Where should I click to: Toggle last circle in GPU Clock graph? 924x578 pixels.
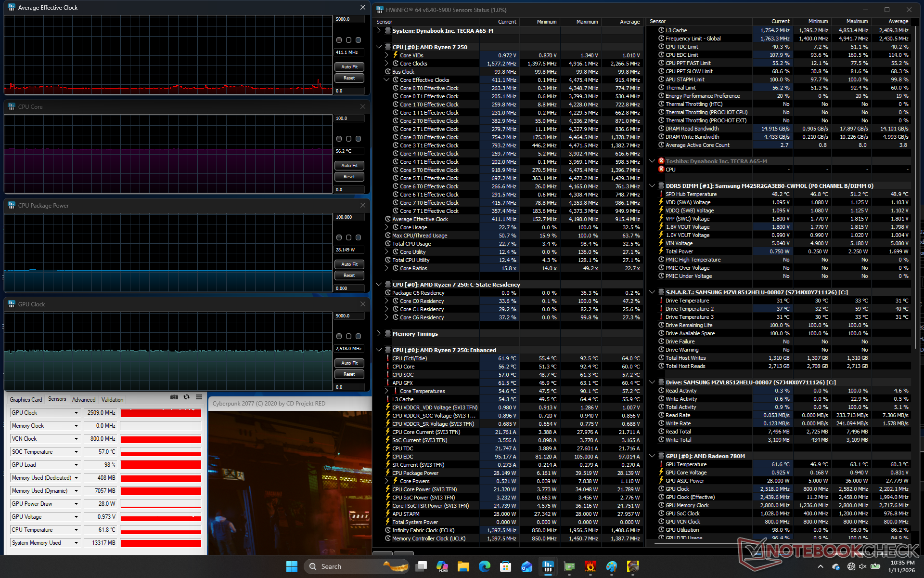359,336
